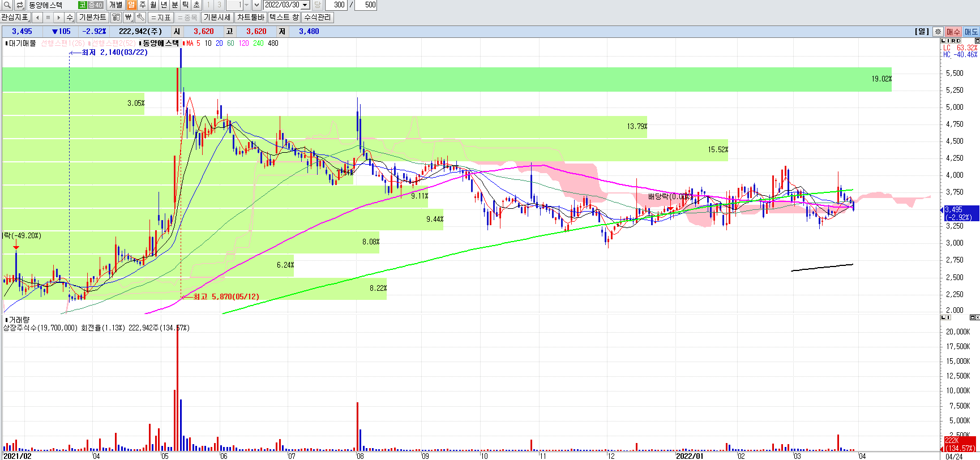Click the swap/rotate stock icon

(x=20, y=5)
